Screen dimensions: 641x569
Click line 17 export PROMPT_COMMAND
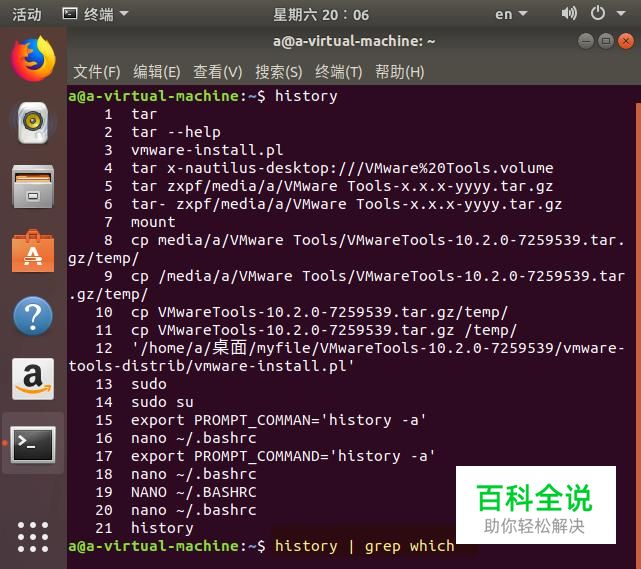283,456
